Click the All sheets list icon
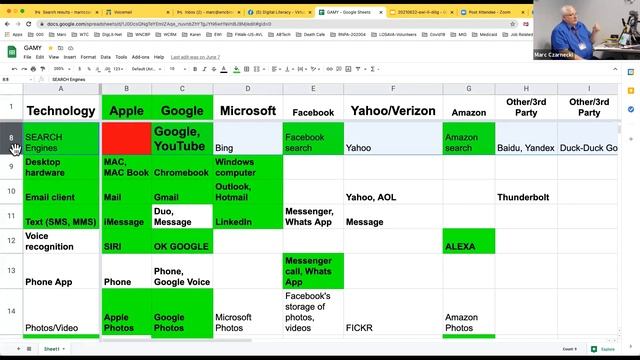 tap(29, 349)
